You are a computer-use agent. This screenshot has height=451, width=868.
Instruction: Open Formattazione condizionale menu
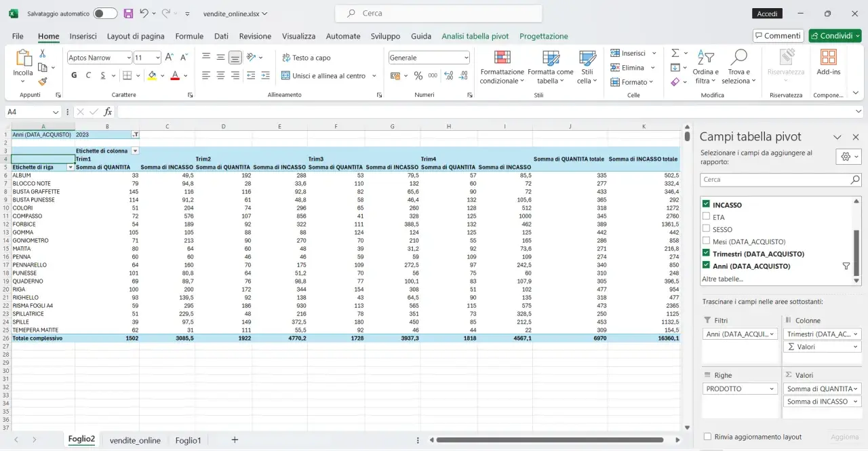point(502,68)
